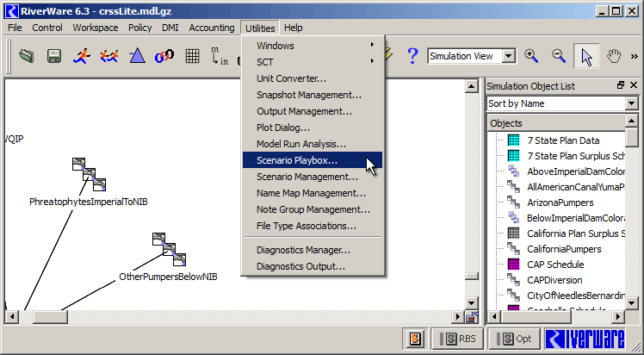
Task: Click workspace vertical scrollbar down arrow
Action: [x=471, y=304]
